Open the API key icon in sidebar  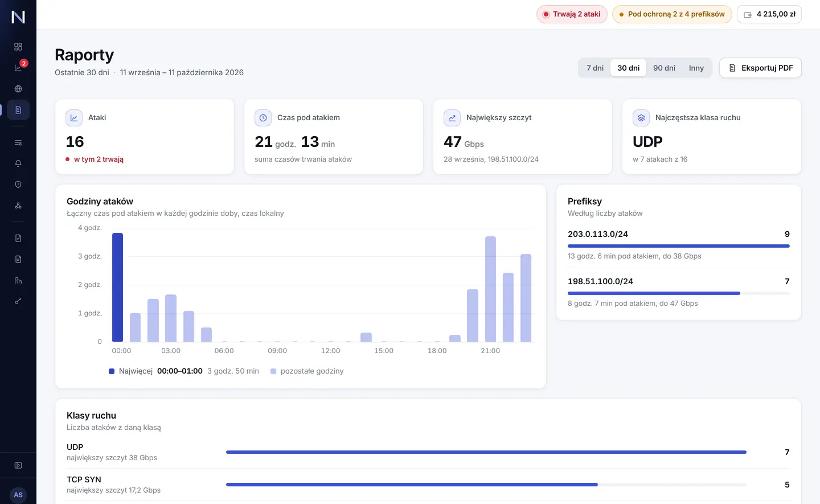[18, 301]
